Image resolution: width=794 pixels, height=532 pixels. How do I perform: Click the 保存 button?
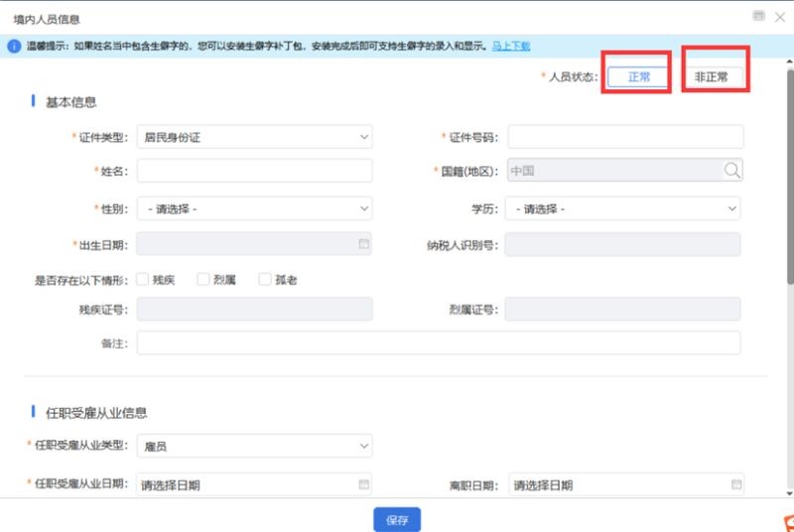[x=397, y=519]
